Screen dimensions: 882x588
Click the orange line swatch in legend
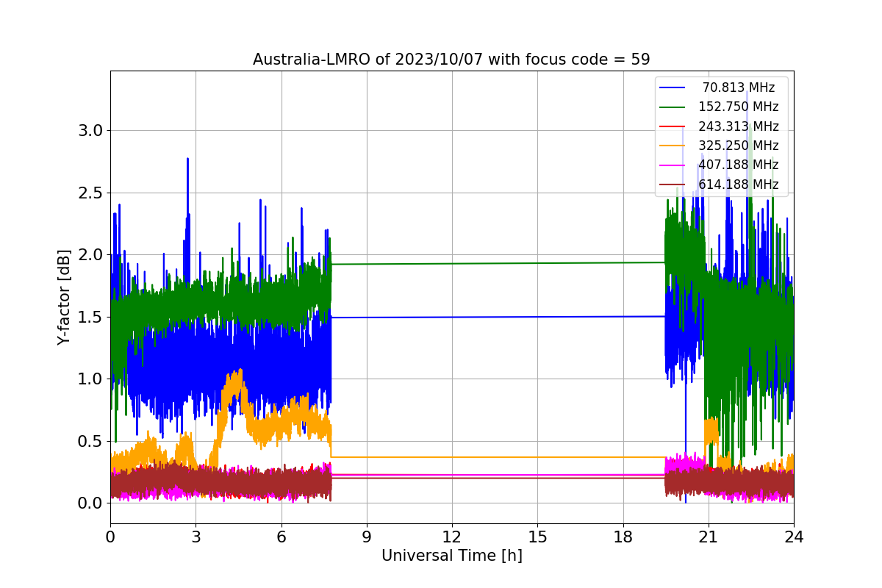tap(673, 146)
